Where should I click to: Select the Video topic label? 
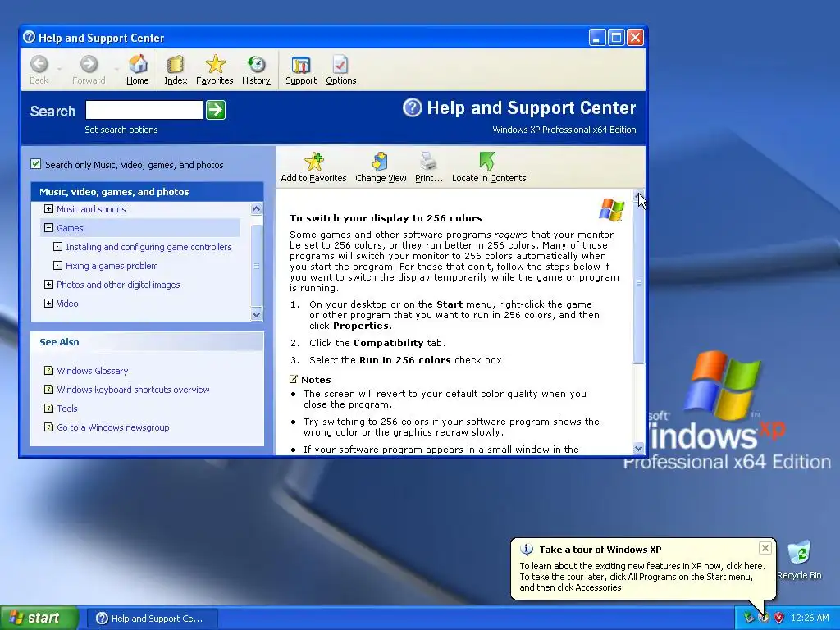coord(67,304)
